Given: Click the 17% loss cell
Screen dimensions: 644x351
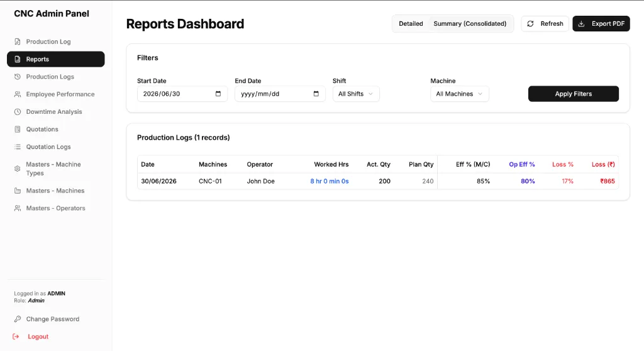Looking at the screenshot, I should [x=568, y=181].
